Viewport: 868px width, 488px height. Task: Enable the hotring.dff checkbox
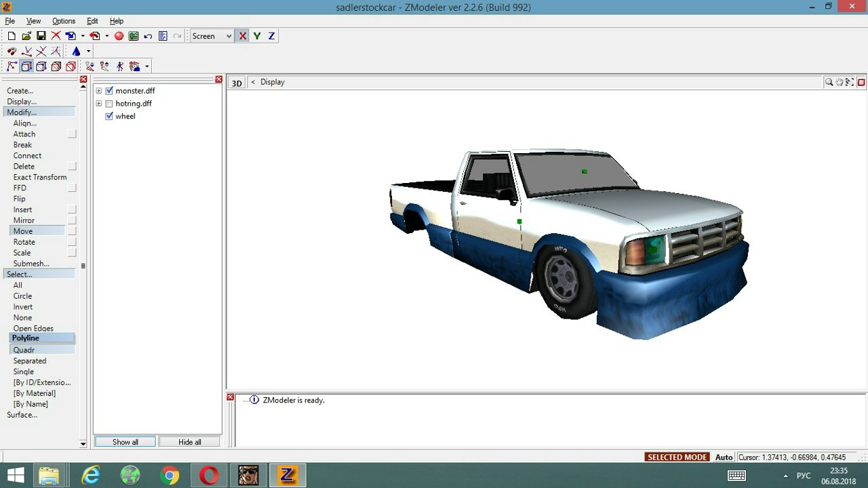pyautogui.click(x=109, y=104)
